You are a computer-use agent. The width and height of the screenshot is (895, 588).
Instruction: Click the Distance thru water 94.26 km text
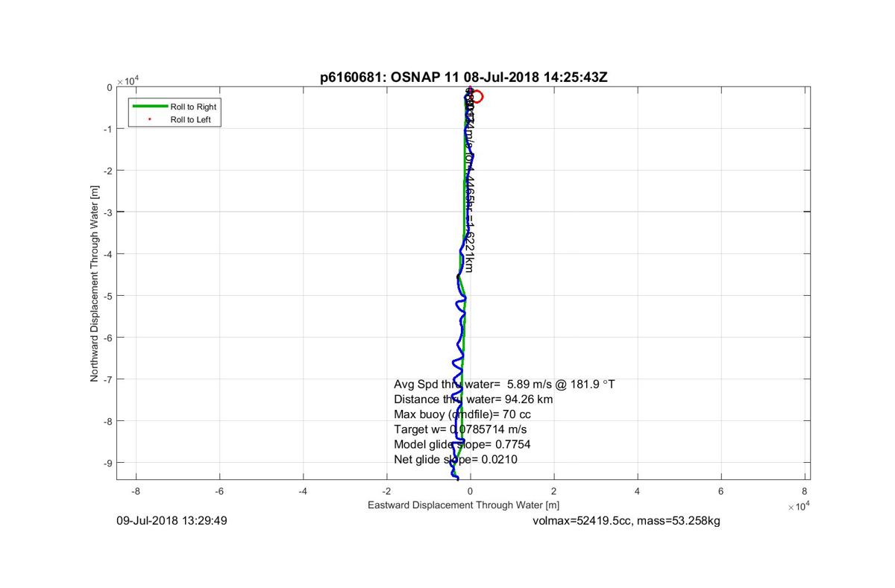[473, 399]
